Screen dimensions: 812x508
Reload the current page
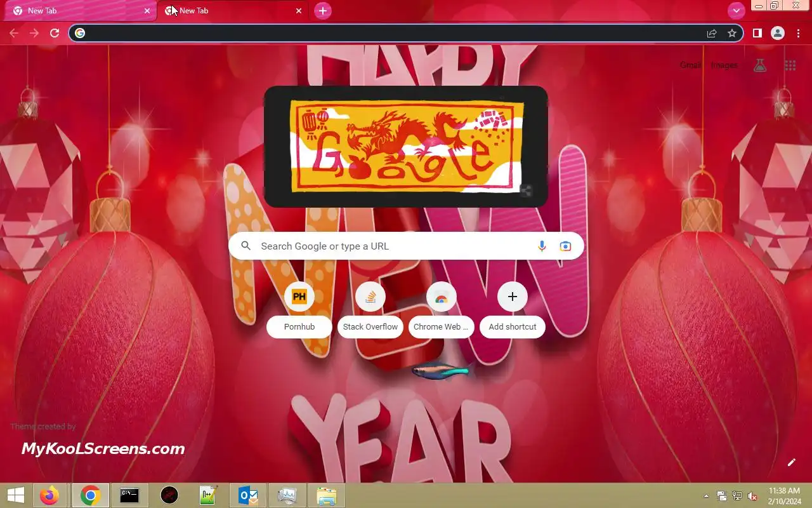pos(55,33)
